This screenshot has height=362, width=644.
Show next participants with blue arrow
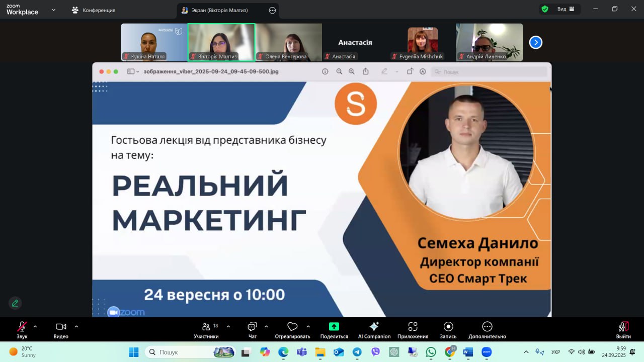point(536,43)
